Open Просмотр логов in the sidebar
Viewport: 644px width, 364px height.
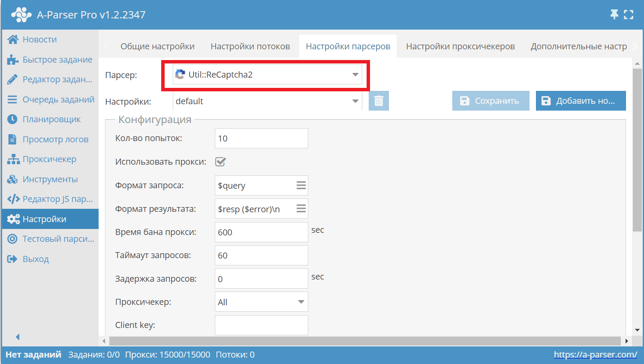point(50,139)
